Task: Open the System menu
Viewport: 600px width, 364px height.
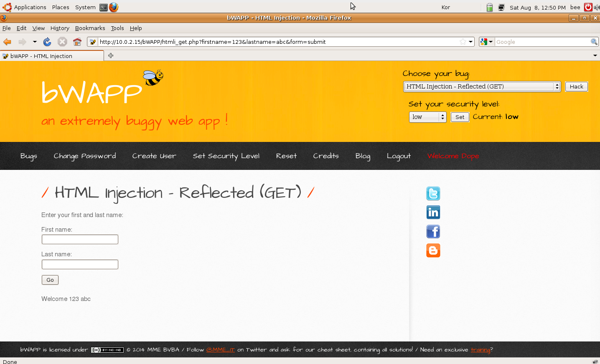Action: [x=85, y=7]
